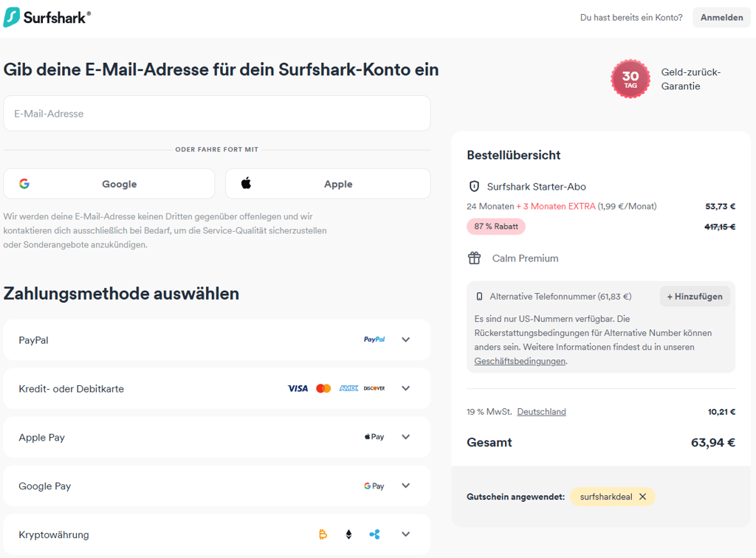Click the Google G logo icon

pos(24,184)
